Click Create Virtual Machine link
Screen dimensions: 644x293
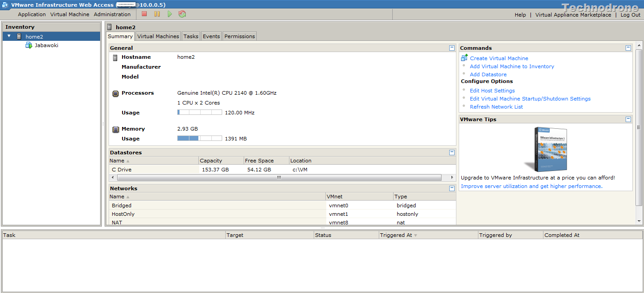pyautogui.click(x=499, y=58)
